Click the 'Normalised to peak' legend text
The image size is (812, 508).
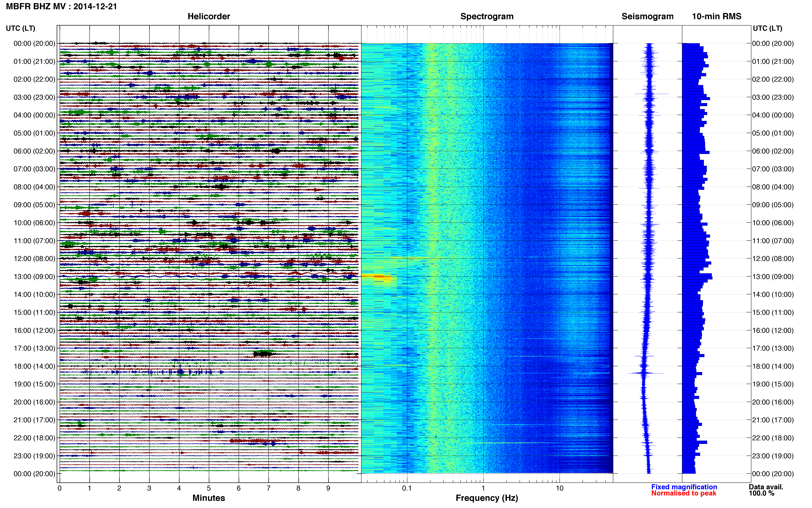684,493
